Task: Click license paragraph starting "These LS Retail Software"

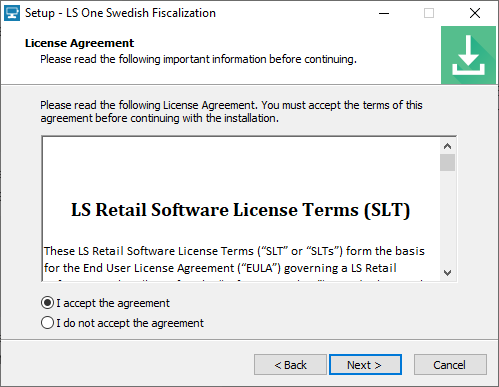Action: (x=234, y=259)
